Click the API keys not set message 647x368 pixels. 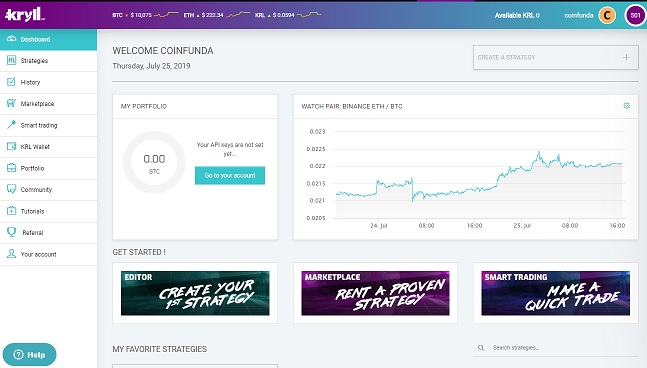(x=230, y=149)
